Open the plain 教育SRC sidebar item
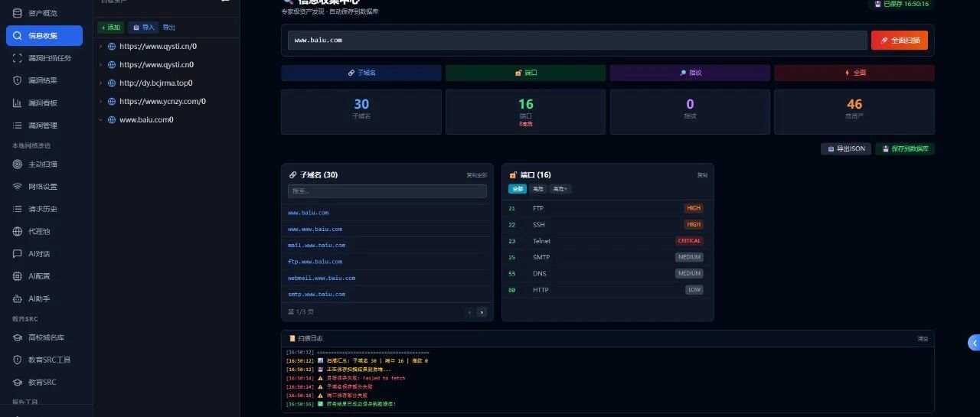This screenshot has height=417, width=980. pos(46,382)
